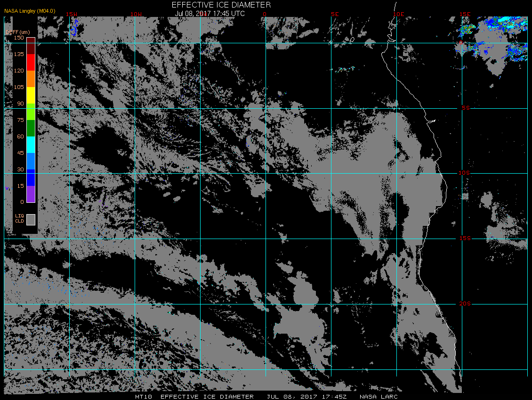The height and width of the screenshot is (400, 532).
Task: Click the 'NASA Langley (M04.0)' label
Action: pyautogui.click(x=30, y=11)
